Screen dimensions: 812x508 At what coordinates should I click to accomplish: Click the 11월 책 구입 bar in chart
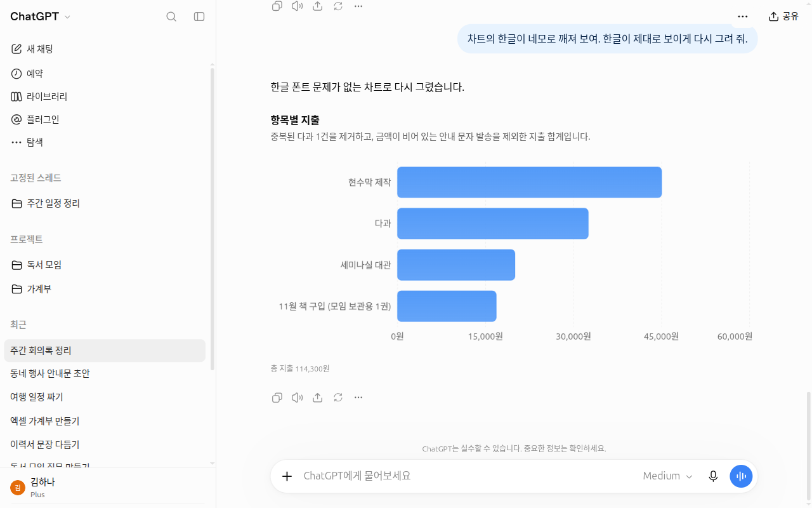point(447,306)
